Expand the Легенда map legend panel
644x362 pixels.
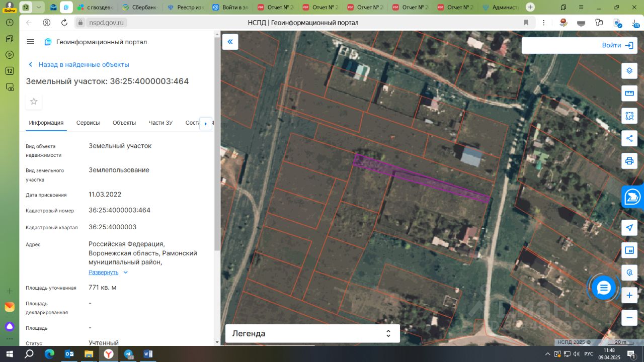[x=312, y=333]
